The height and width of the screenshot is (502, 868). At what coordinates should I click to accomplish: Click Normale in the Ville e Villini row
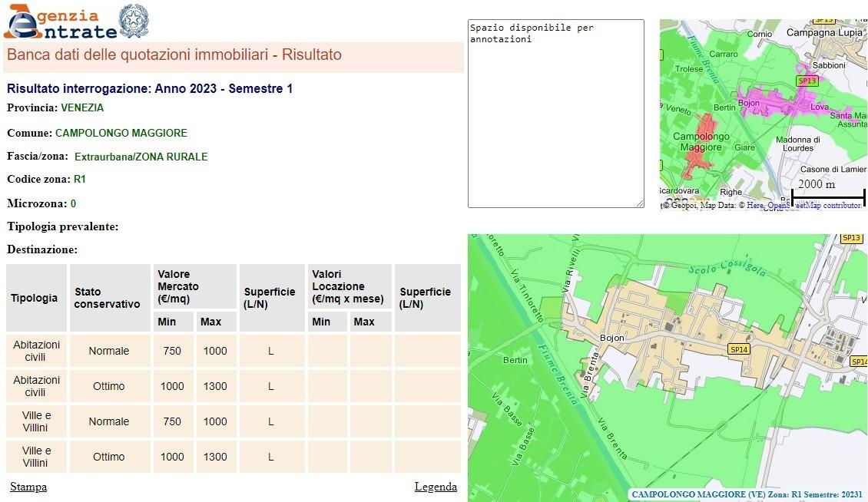pos(109,421)
